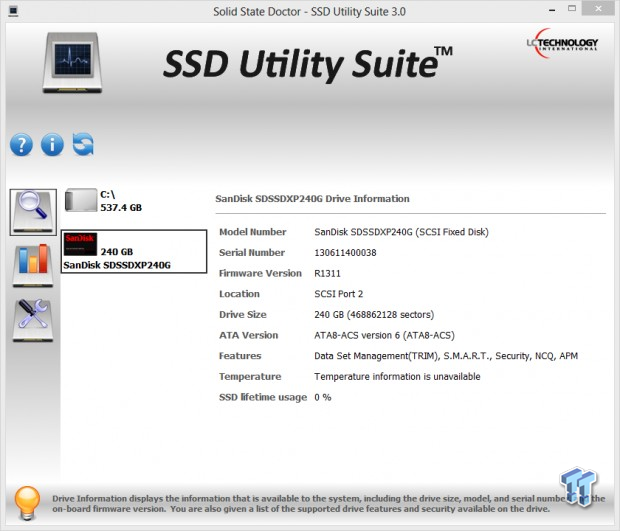620x531 pixels.
Task: Click the location value SCSI Port 2
Action: click(x=338, y=294)
